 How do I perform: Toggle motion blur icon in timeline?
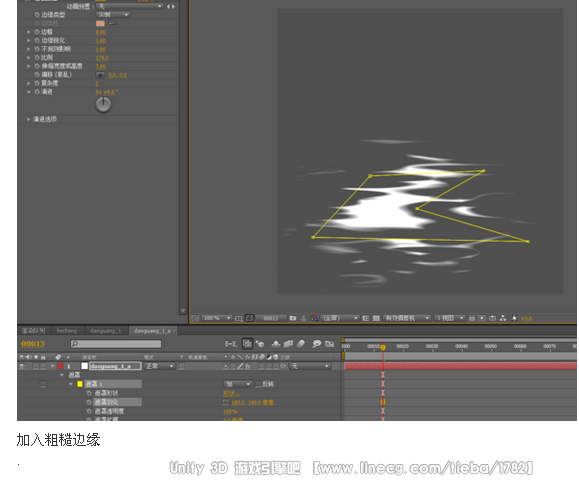click(301, 344)
